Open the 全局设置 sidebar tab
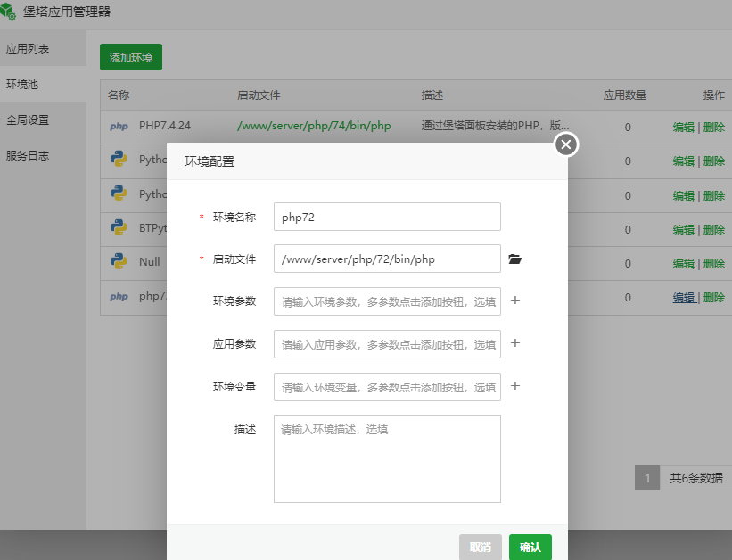The image size is (732, 560). (43, 120)
